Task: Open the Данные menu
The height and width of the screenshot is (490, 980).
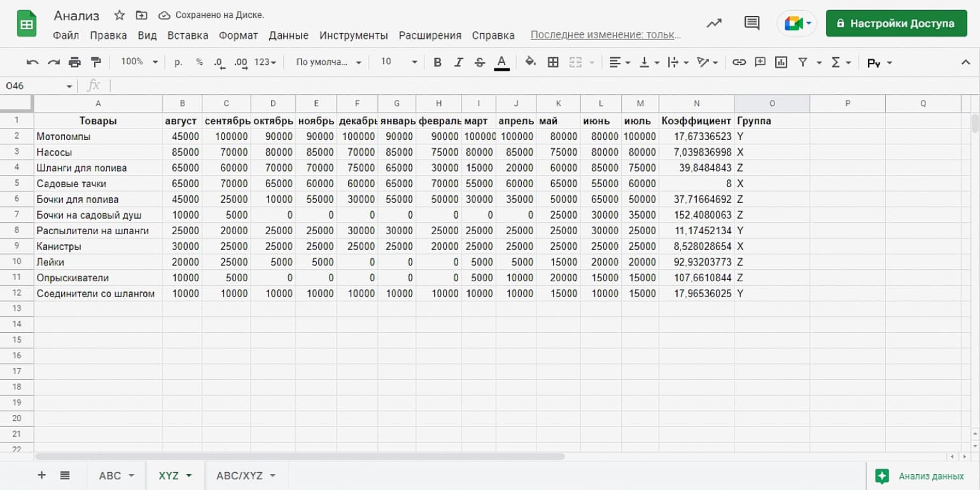Action: click(288, 36)
